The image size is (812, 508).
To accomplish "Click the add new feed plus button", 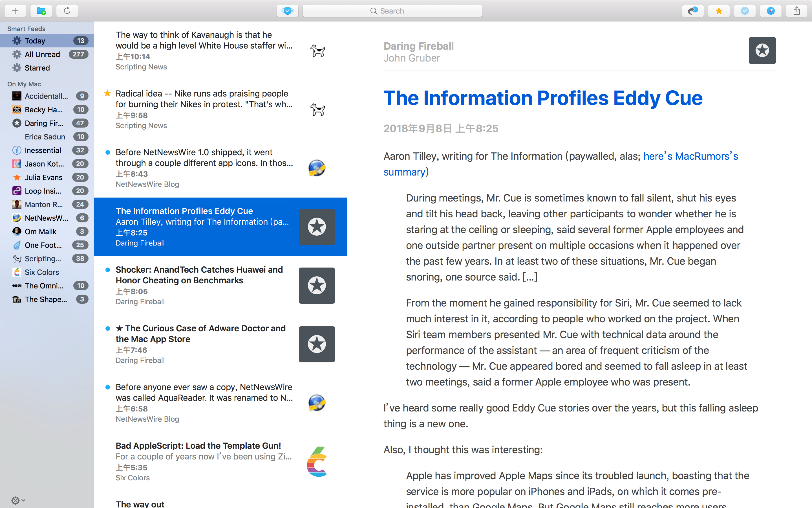I will (15, 11).
